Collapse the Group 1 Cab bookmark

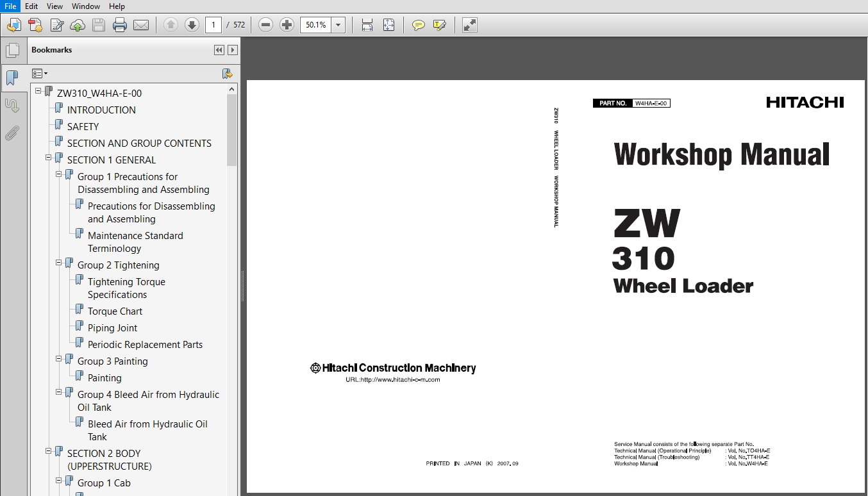[59, 481]
